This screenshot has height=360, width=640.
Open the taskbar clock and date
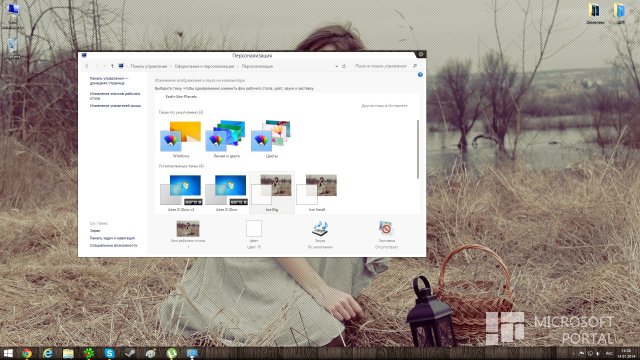pos(626,353)
